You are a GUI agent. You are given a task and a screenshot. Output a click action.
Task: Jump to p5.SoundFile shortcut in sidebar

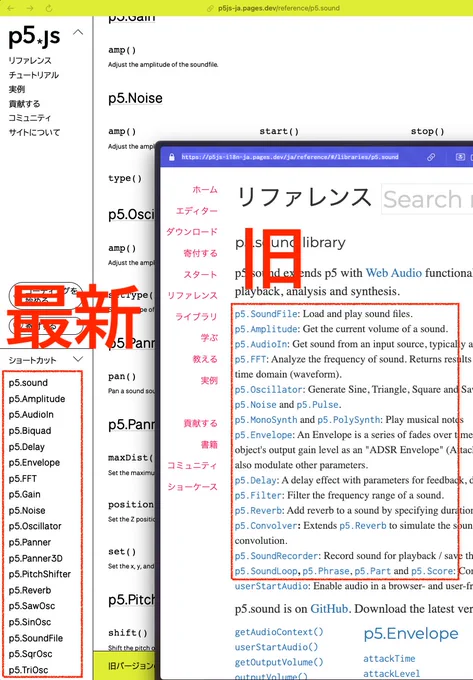point(36,638)
